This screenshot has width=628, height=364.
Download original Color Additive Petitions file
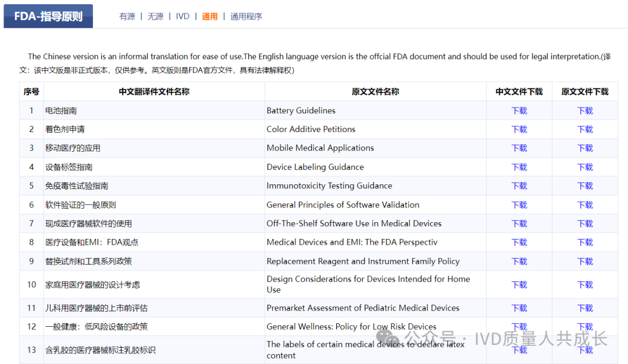pos(585,129)
